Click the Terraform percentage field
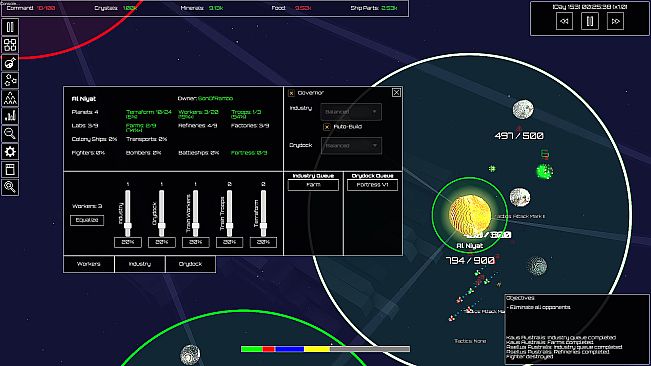 264,242
